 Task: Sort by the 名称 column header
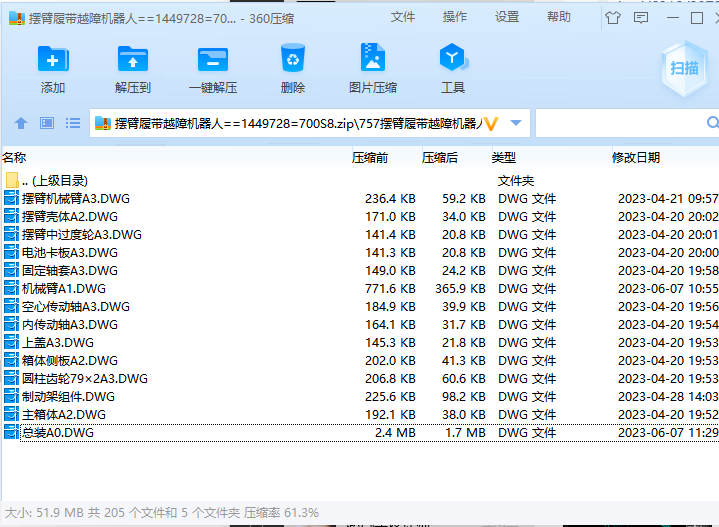pos(14,158)
